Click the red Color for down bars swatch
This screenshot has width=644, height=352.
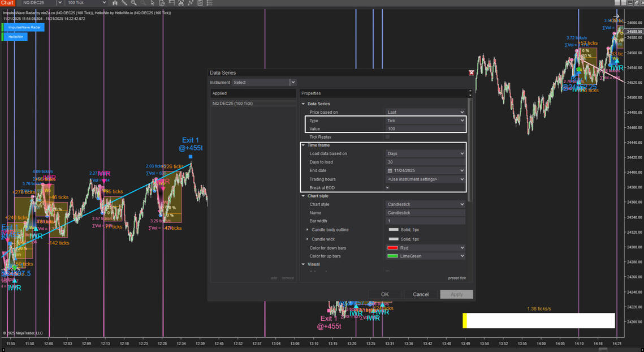393,248
